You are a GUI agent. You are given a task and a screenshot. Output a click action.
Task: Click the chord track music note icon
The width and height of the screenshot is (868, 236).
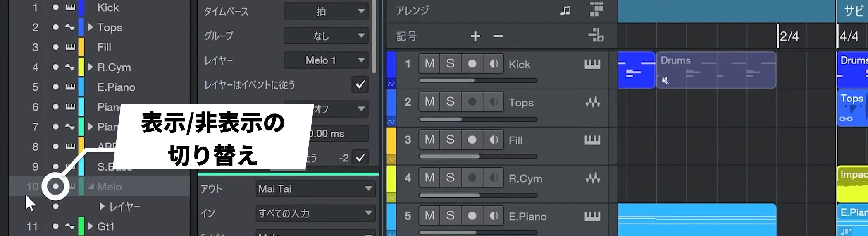565,11
